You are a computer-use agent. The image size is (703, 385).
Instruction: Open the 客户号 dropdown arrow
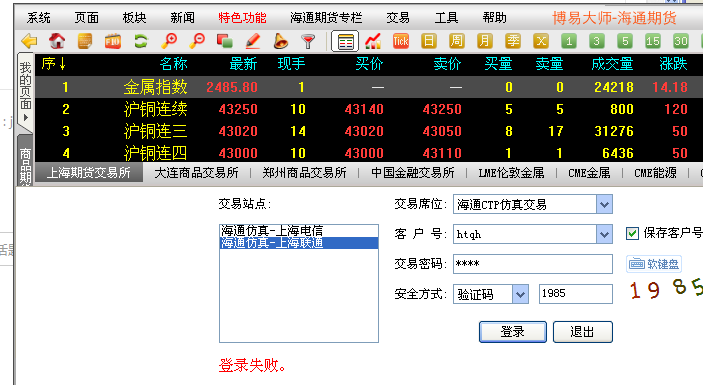tap(604, 234)
